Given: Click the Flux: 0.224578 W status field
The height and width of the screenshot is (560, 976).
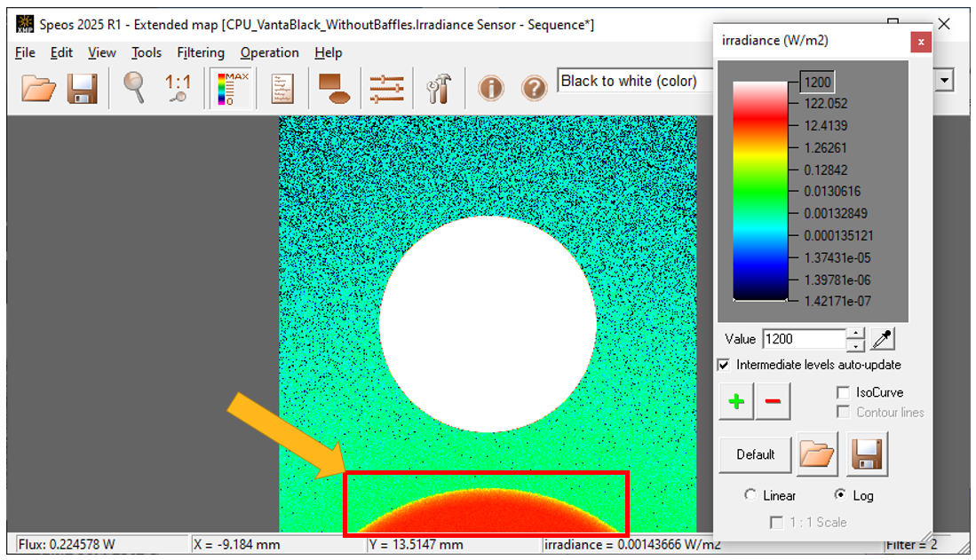Looking at the screenshot, I should click(101, 544).
